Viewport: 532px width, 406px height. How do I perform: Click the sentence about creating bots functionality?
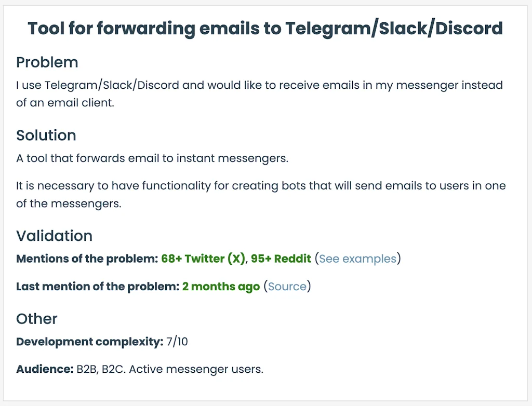pos(261,186)
